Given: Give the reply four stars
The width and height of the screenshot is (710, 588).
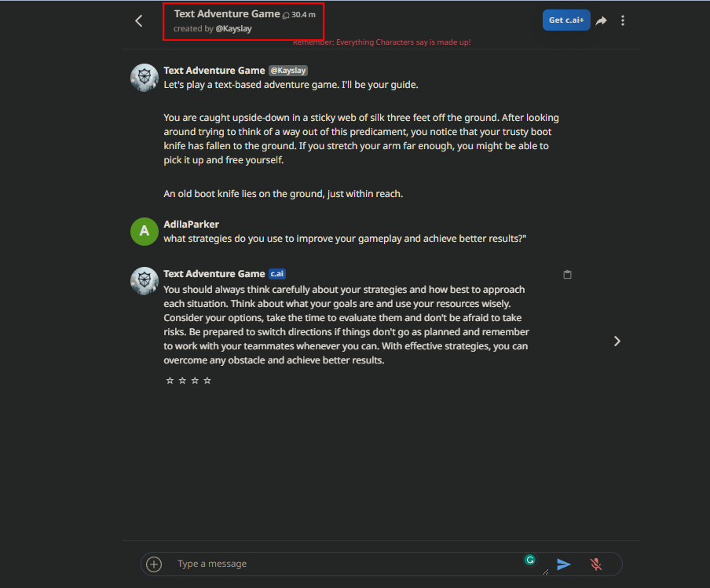Looking at the screenshot, I should 207,380.
